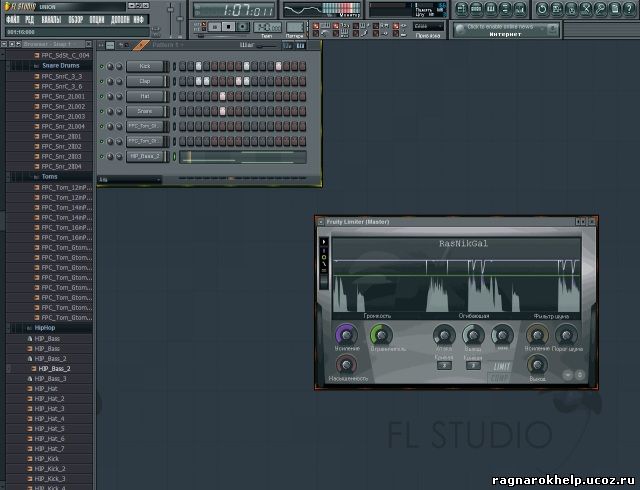Click the output knob under noise gate

click(x=538, y=364)
